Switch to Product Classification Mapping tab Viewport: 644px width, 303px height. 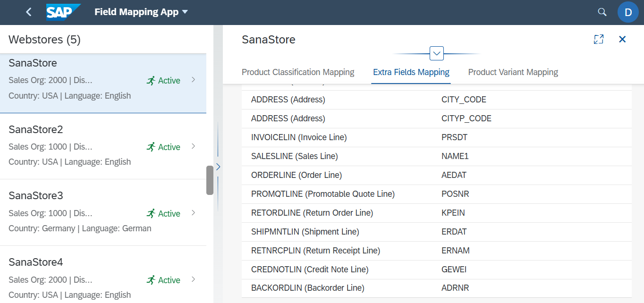coord(298,72)
